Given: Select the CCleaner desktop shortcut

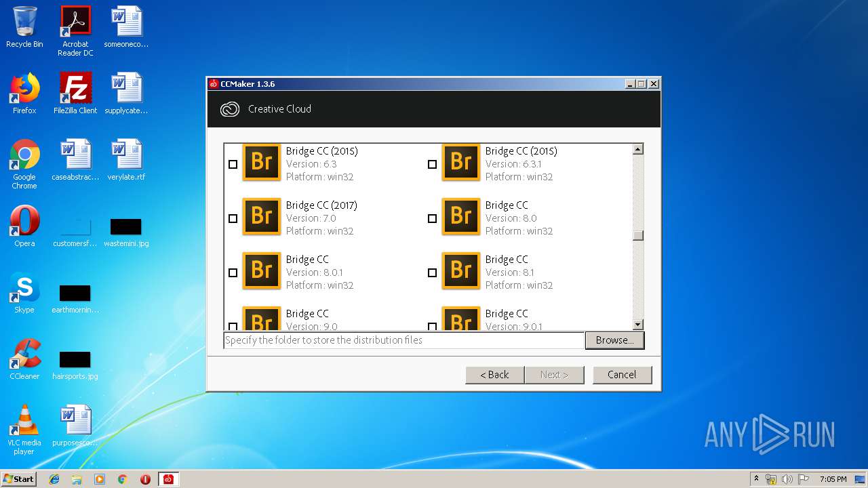Looking at the screenshot, I should 24,359.
